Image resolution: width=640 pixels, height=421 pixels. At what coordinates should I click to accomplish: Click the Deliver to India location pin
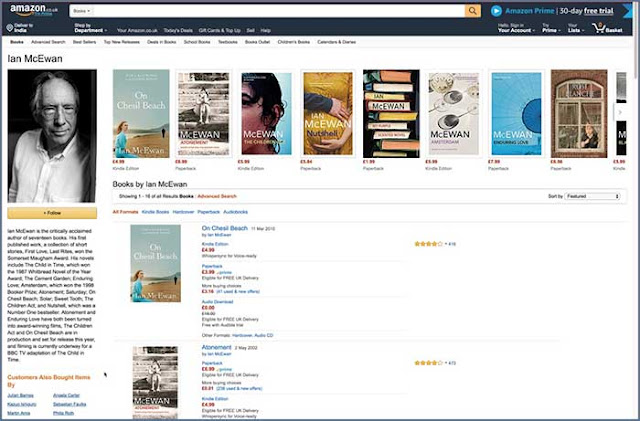(x=10, y=28)
